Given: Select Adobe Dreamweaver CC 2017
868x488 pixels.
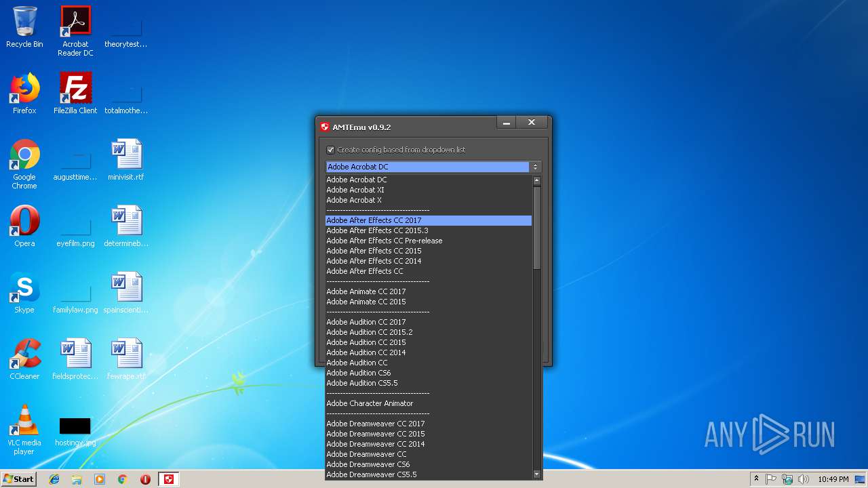Looking at the screenshot, I should click(429, 424).
